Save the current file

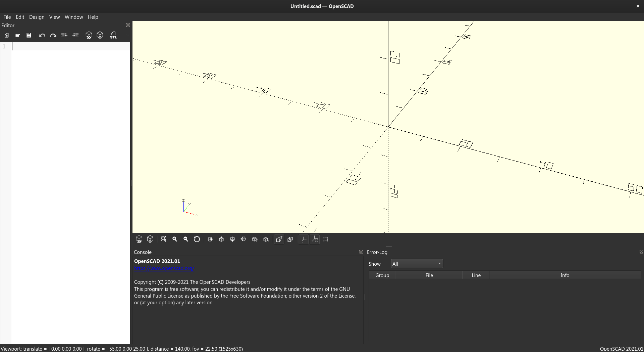(x=29, y=35)
